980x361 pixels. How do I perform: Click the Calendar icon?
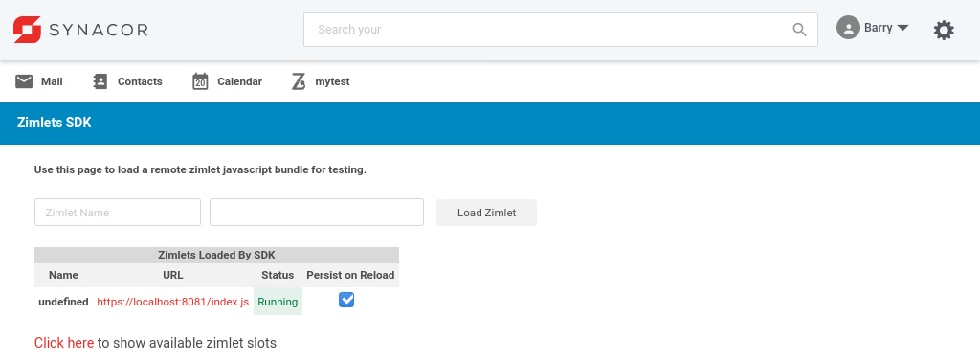click(200, 81)
